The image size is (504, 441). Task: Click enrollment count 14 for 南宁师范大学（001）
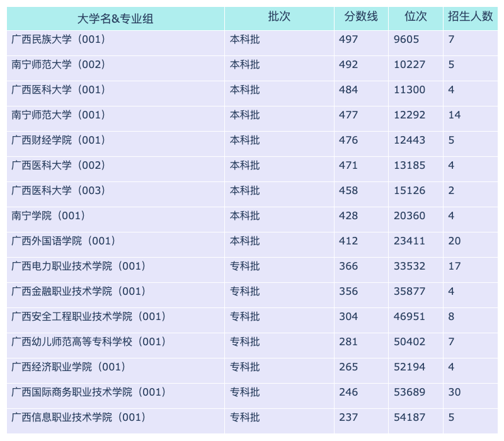click(x=454, y=115)
